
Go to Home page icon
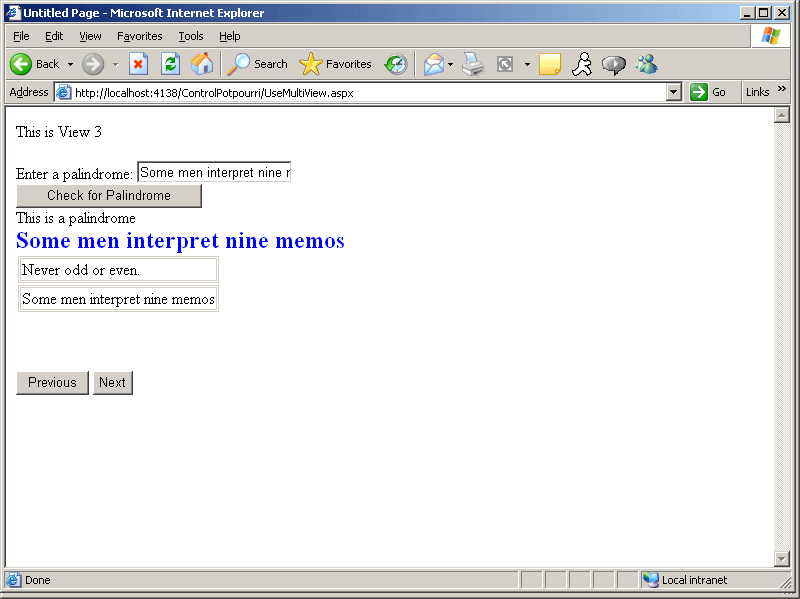202,64
